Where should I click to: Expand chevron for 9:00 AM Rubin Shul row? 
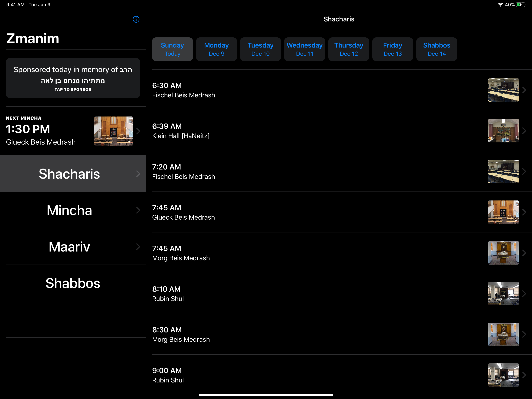[524, 375]
